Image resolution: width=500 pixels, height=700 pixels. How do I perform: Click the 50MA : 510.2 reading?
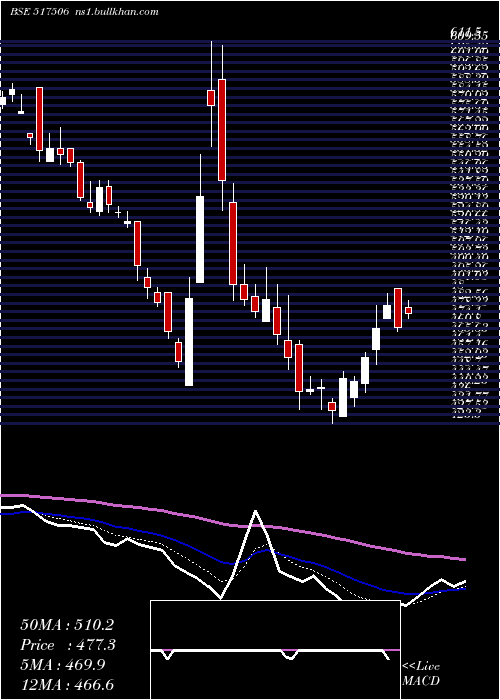click(x=67, y=625)
